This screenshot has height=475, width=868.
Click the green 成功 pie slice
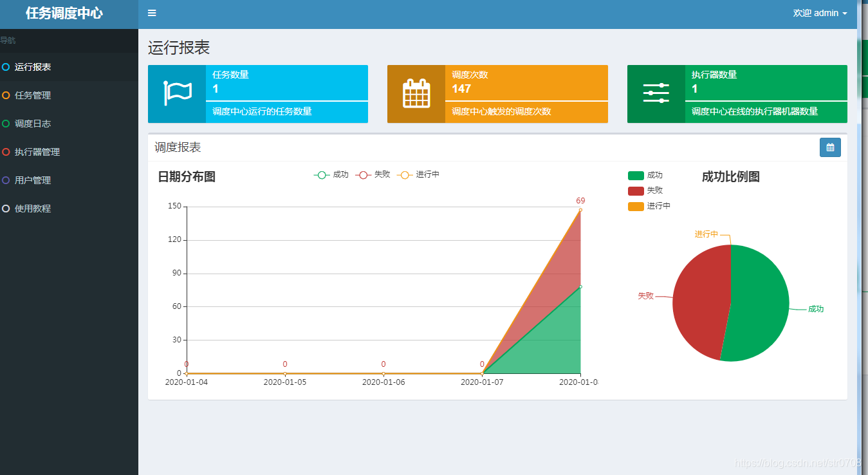pyautogui.click(x=759, y=303)
